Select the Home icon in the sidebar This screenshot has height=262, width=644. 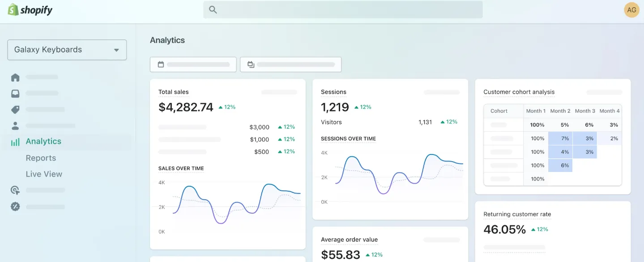tap(15, 77)
